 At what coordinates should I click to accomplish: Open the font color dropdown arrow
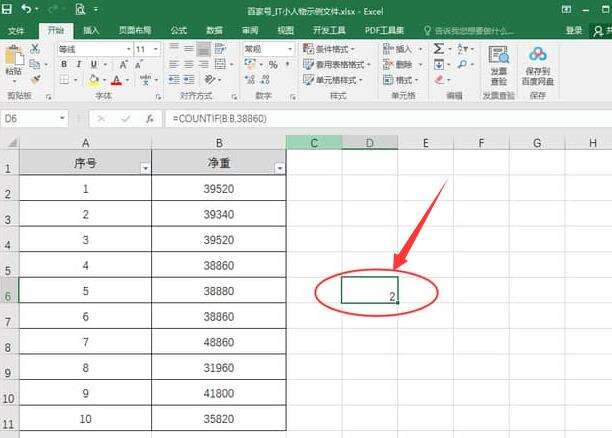(127, 80)
